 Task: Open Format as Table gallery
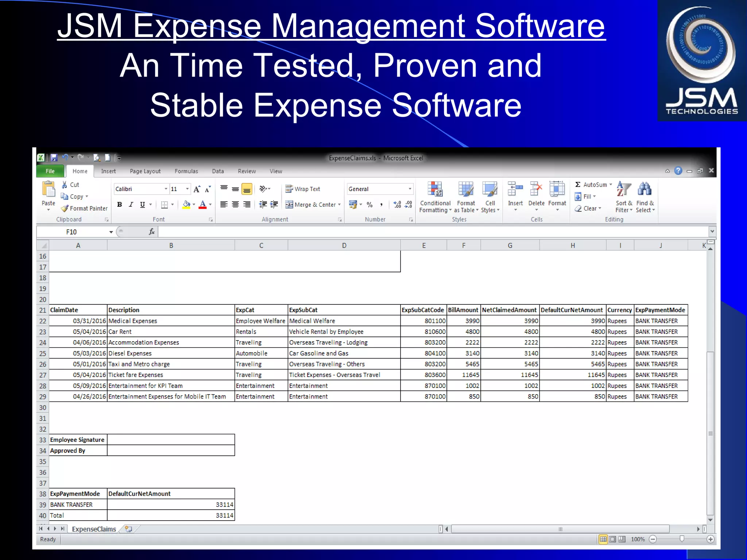click(x=466, y=197)
